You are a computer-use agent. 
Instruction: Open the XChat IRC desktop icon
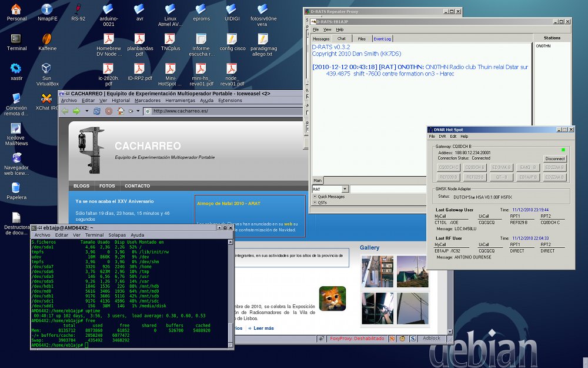click(47, 99)
